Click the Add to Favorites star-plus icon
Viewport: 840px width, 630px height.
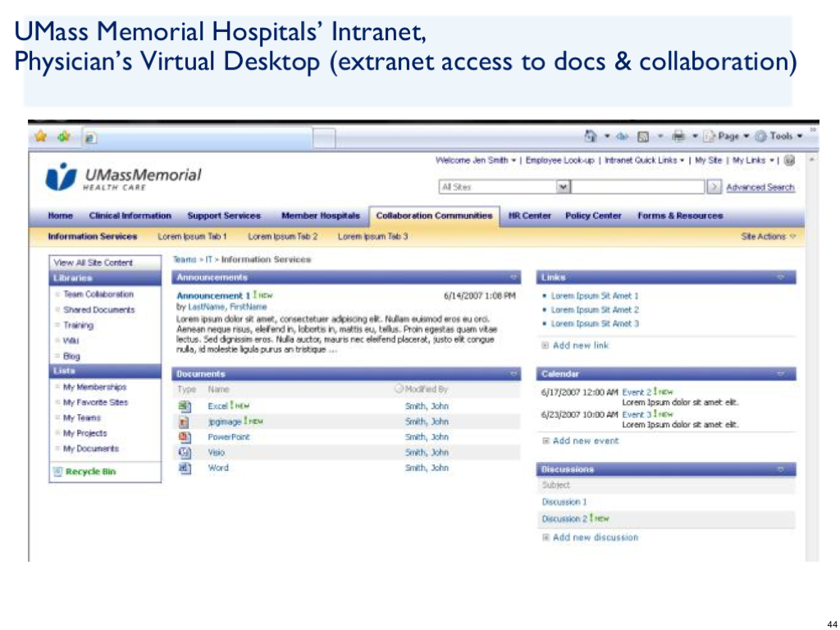pyautogui.click(x=64, y=136)
